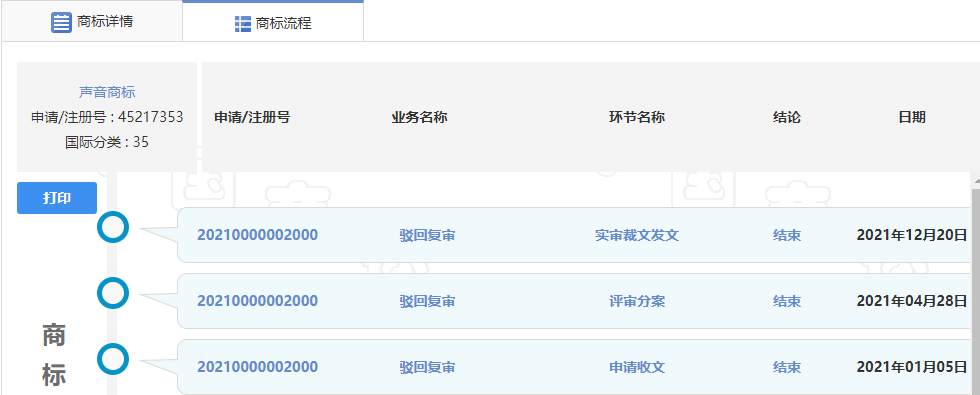Click the 日期 column header

tap(912, 118)
